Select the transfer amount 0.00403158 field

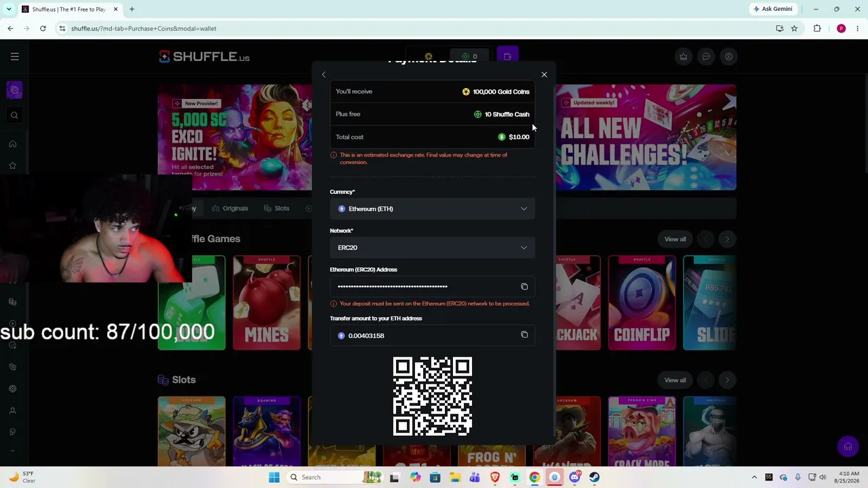point(432,335)
